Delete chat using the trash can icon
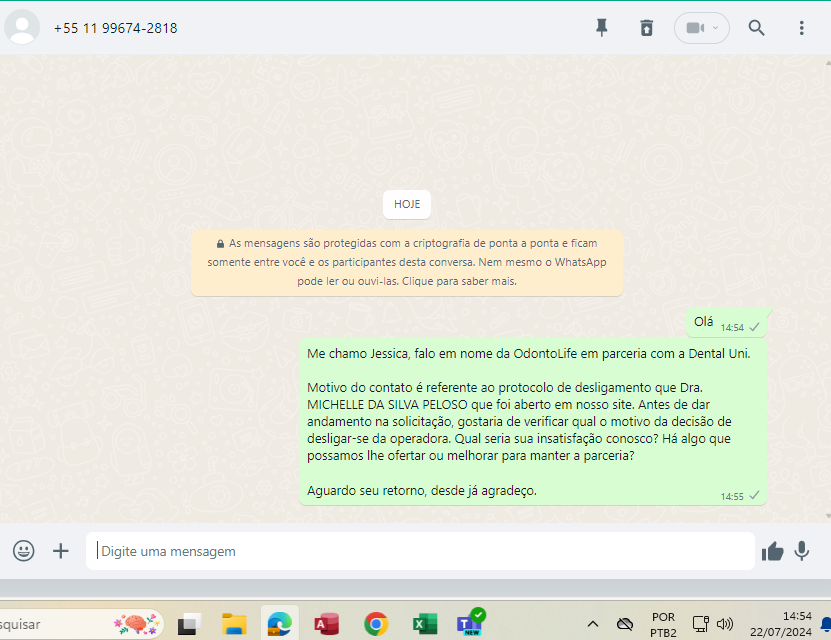This screenshot has width=831, height=640. pos(646,28)
